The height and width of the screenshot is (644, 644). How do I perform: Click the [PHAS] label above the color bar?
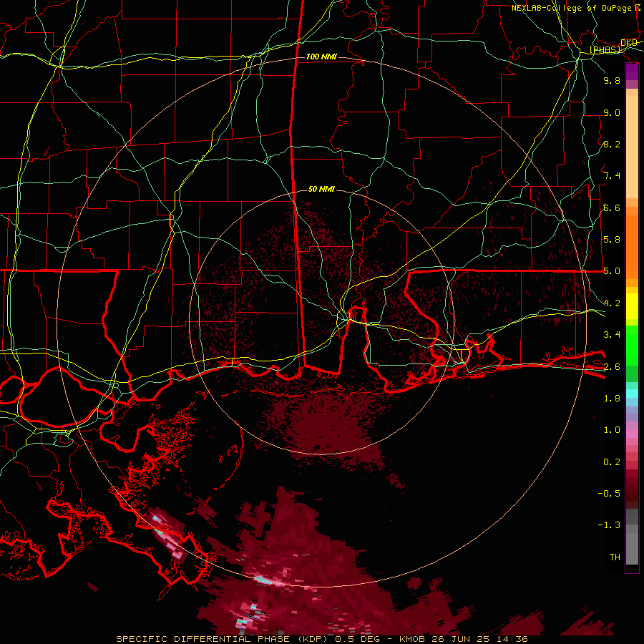(x=605, y=49)
